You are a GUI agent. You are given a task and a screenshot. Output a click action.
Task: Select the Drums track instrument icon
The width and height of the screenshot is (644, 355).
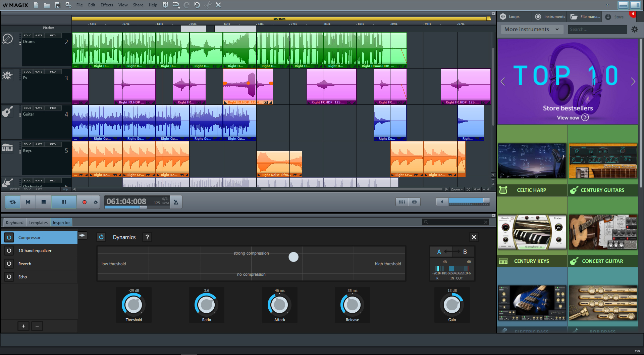tap(7, 39)
